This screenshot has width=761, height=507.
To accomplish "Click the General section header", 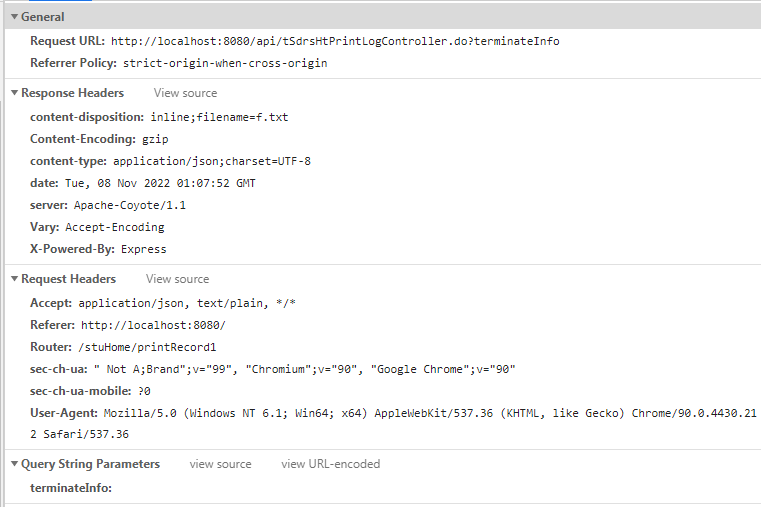I will pos(43,17).
